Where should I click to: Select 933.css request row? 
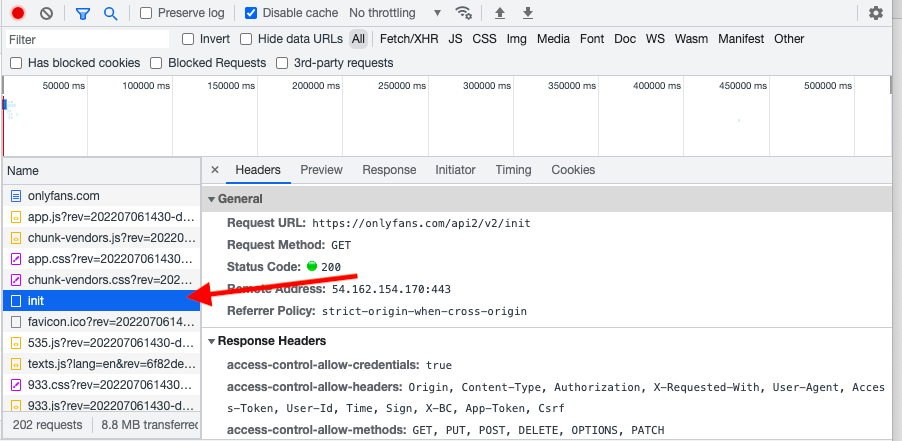point(102,385)
